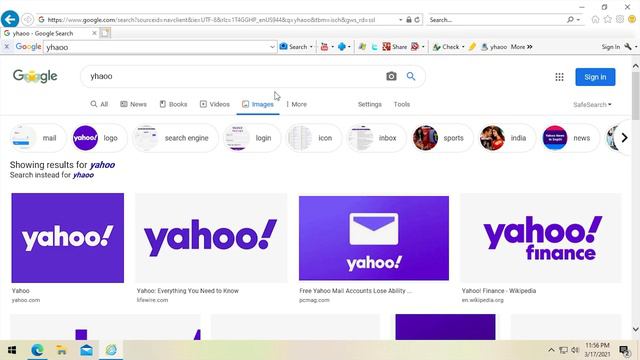Select the 'search engine' suggestion chip
The image size is (640, 360).
pos(176,138)
